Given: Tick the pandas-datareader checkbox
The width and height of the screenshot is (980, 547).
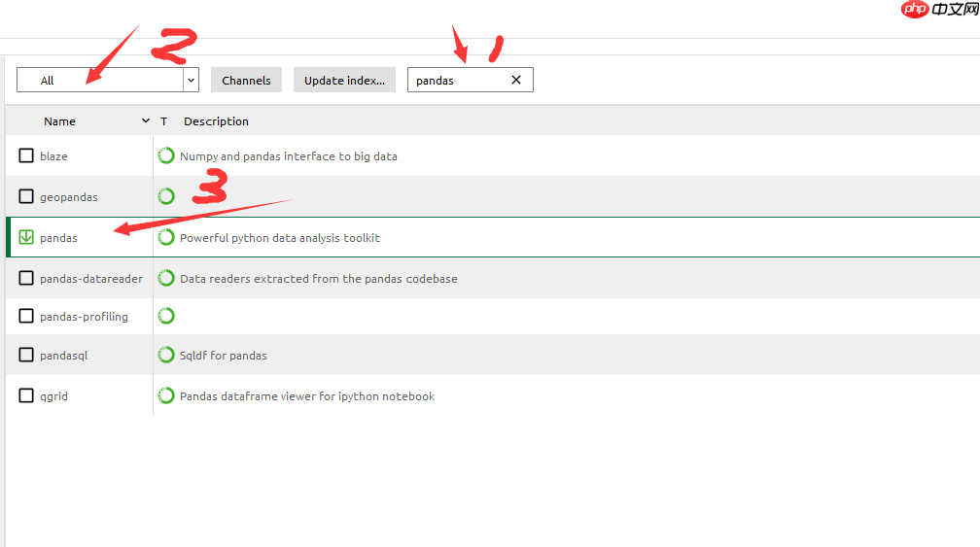Looking at the screenshot, I should [26, 278].
